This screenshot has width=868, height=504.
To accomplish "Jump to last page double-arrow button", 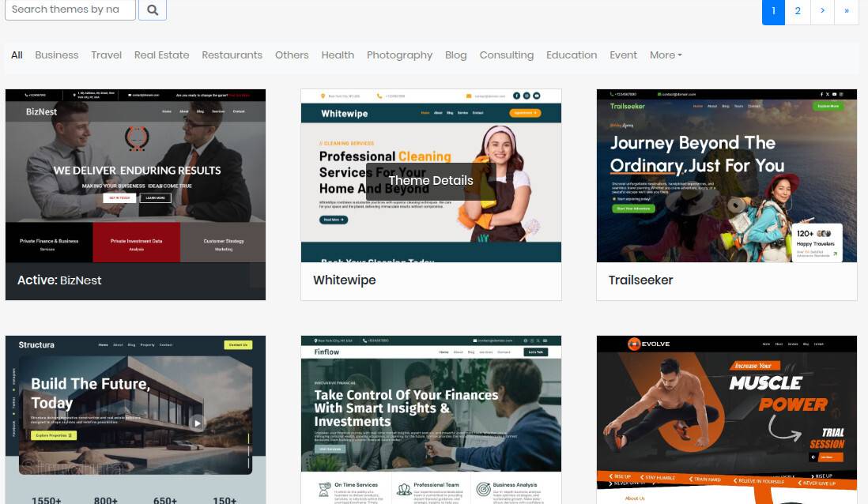I will (846, 11).
